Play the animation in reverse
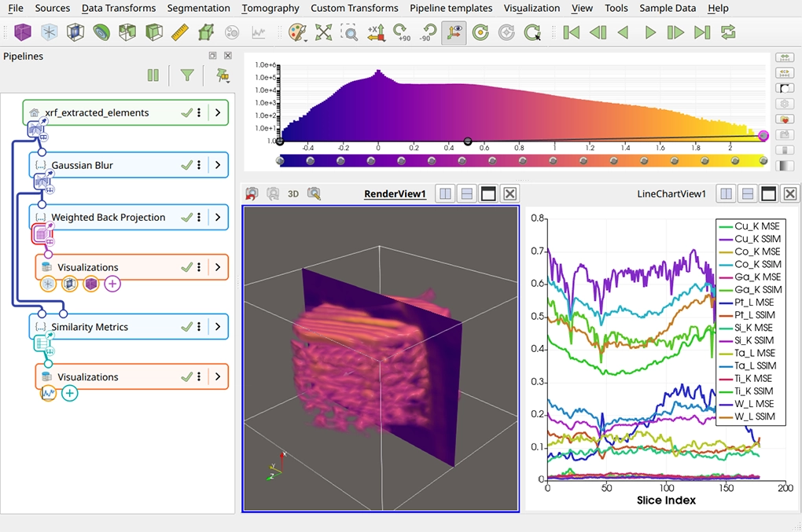The image size is (802, 532). tap(624, 32)
